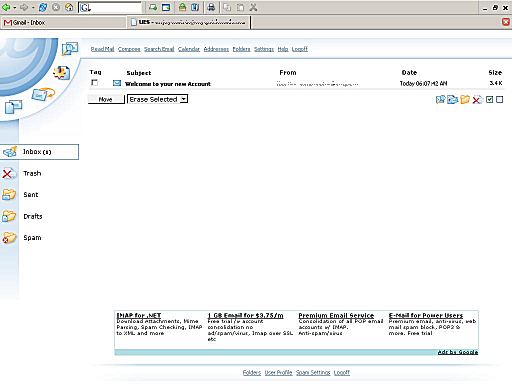The height and width of the screenshot is (384, 512).
Task: Open Folders in the top navigation
Action: tap(241, 49)
